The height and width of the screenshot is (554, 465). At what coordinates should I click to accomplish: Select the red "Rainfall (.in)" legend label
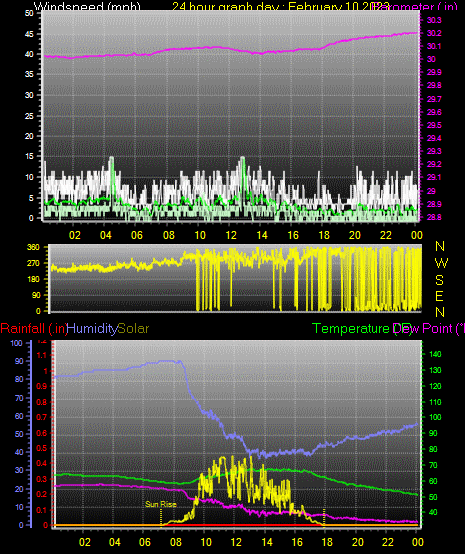coord(34,329)
